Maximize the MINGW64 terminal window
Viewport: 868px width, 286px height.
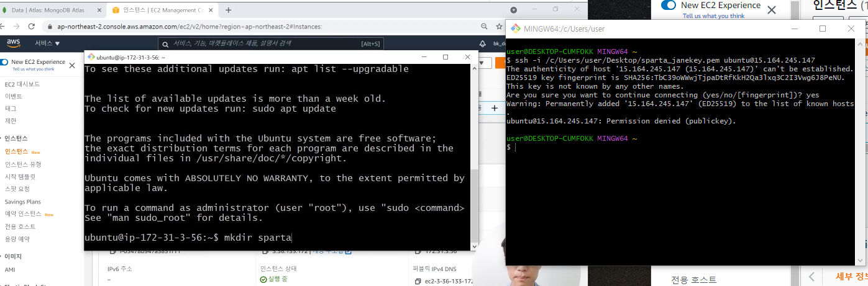(x=823, y=29)
